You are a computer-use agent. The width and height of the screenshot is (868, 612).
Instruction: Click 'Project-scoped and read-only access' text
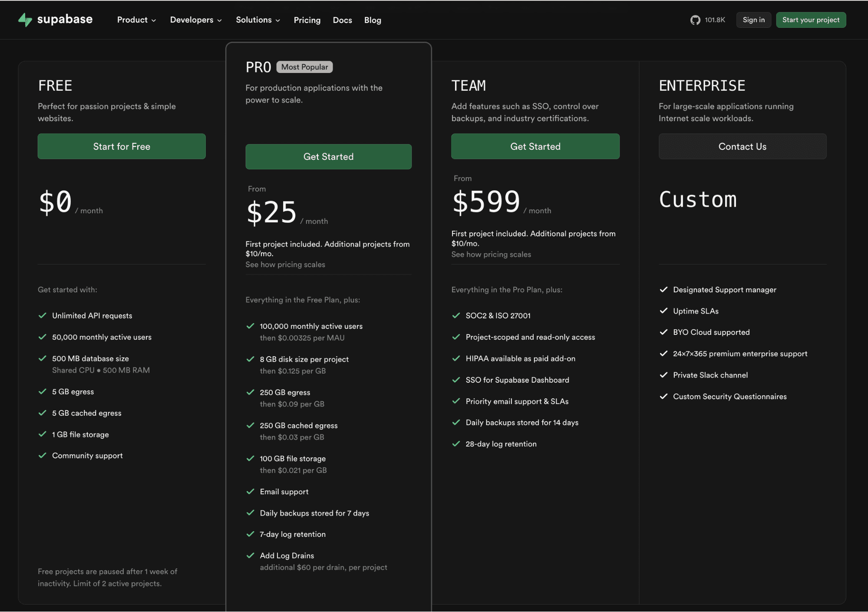click(x=530, y=337)
